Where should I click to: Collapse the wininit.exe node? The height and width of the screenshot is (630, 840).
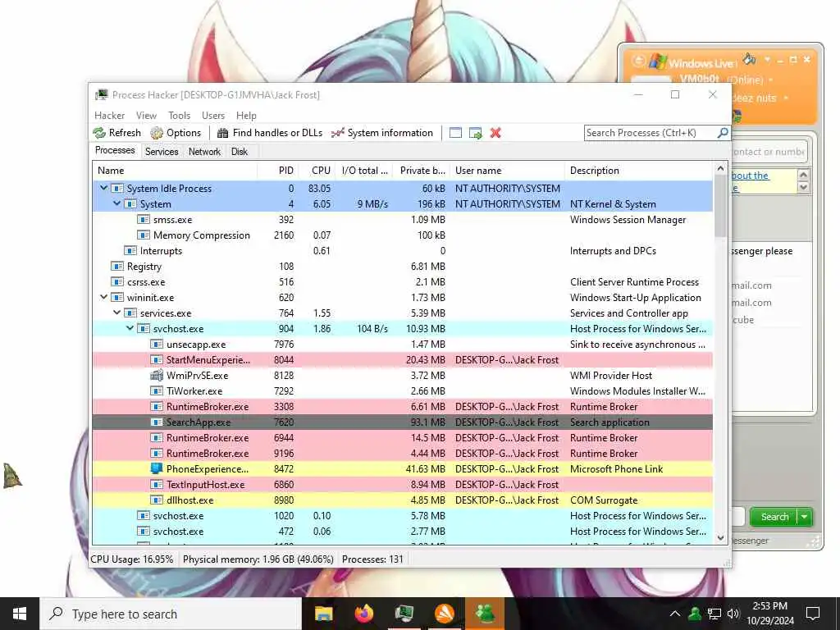click(104, 297)
